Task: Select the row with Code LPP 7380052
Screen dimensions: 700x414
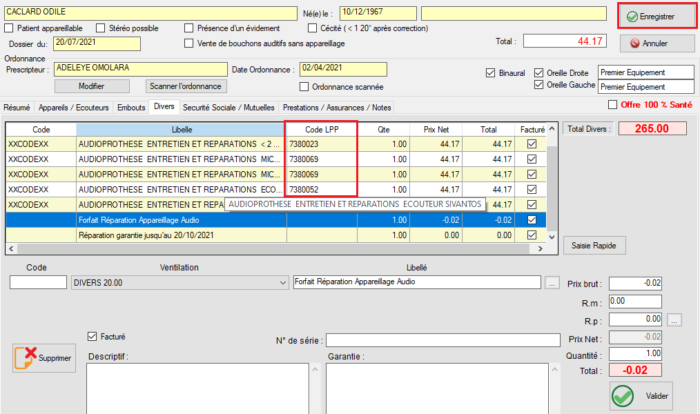Action: (276, 189)
